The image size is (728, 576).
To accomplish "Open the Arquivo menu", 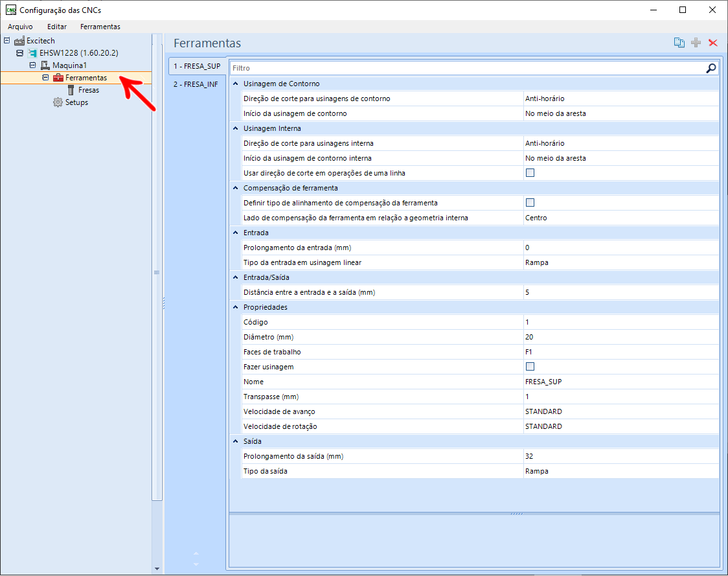I will pyautogui.click(x=20, y=27).
